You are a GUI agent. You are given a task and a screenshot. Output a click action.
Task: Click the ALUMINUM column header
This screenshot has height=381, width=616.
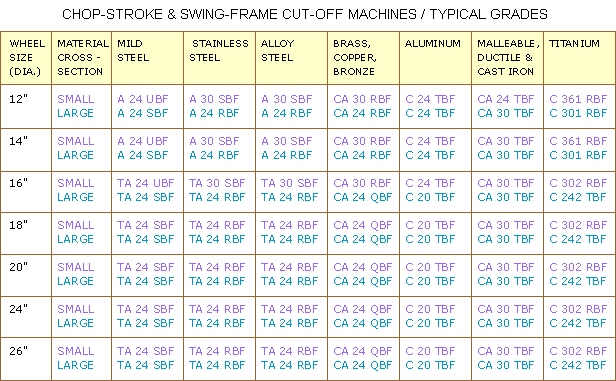[435, 58]
